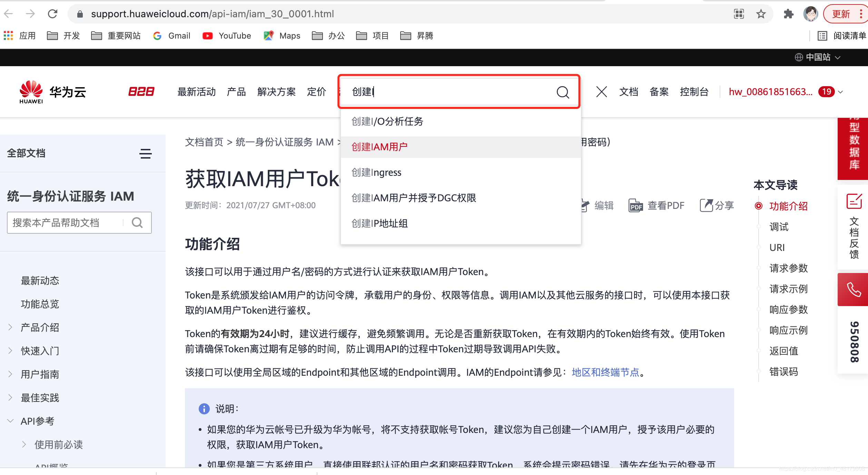Open the hw_00861851663 account dropdown

[x=786, y=92]
